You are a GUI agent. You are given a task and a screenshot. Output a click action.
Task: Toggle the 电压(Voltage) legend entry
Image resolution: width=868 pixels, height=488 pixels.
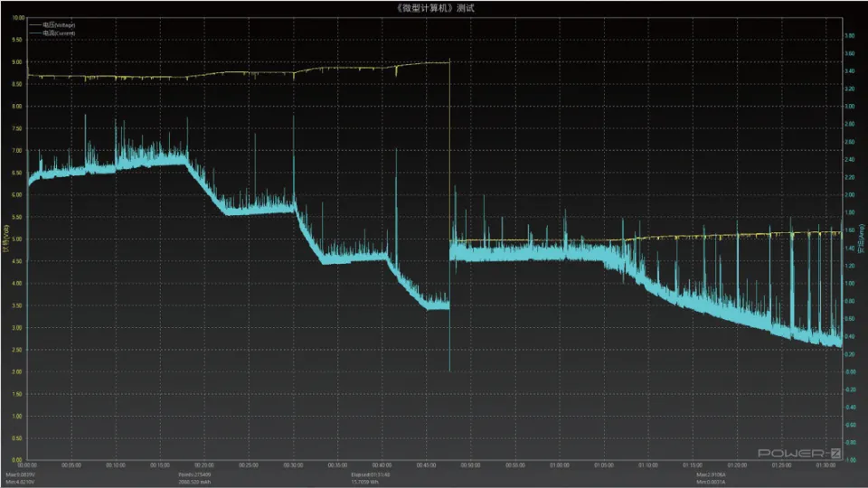pos(58,25)
